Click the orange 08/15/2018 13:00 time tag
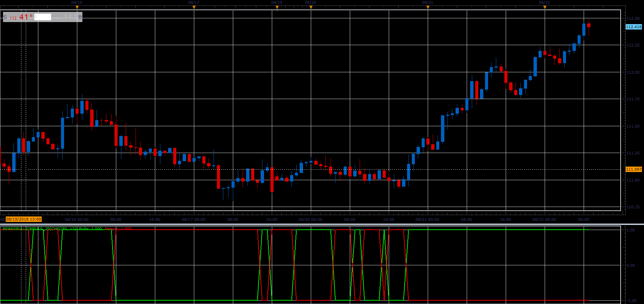This screenshot has width=644, height=304. [x=24, y=219]
